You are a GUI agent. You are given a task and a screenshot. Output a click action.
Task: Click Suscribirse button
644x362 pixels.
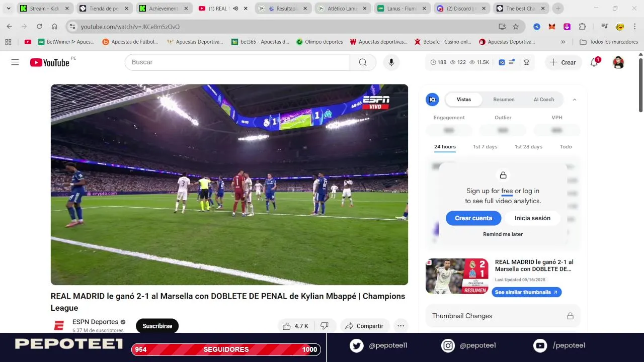click(157, 326)
